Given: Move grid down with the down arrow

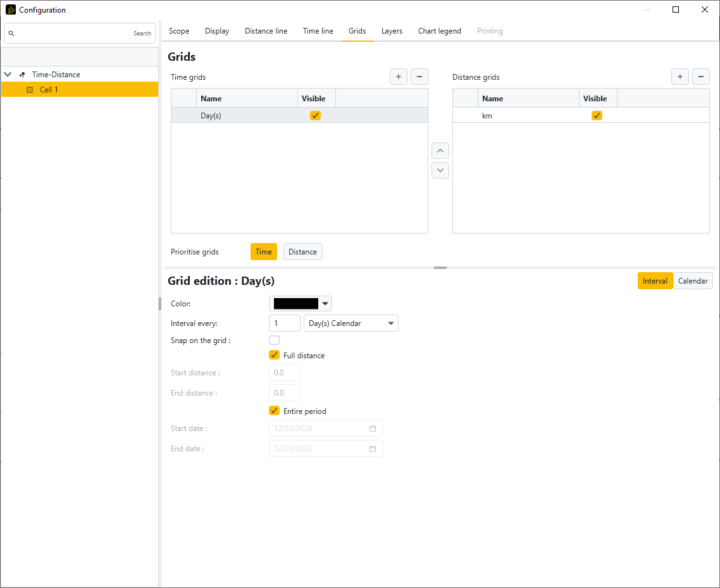Looking at the screenshot, I should (440, 170).
